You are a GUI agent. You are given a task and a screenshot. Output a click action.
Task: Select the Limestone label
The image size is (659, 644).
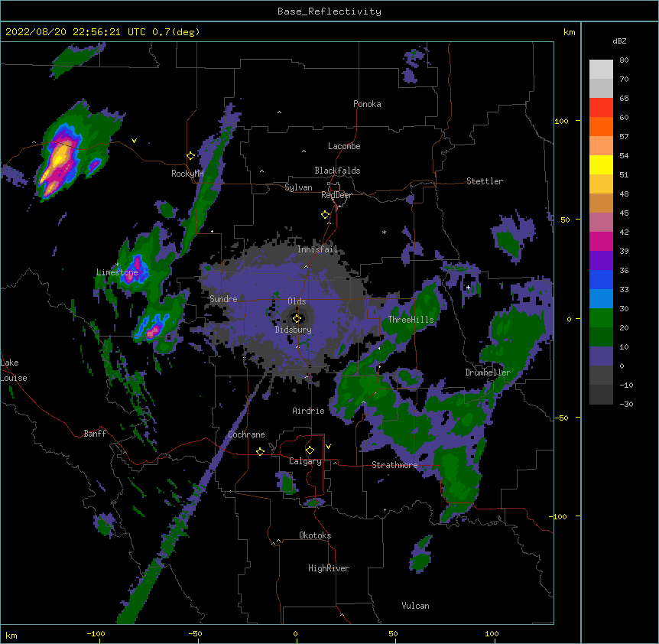coord(117,272)
